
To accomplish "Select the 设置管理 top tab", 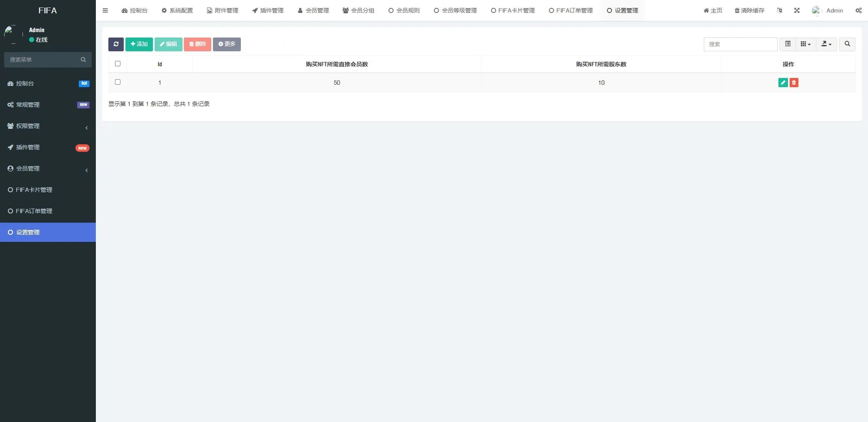I will (x=623, y=10).
